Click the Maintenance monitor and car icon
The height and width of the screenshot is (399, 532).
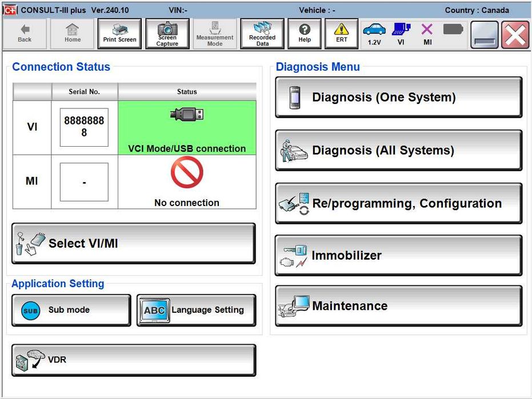[x=294, y=306]
